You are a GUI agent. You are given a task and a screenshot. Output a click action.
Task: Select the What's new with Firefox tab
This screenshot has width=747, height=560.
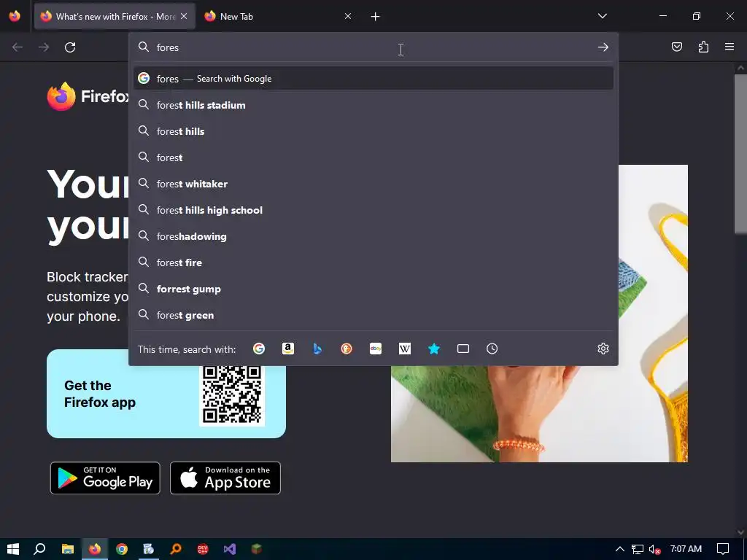tap(115, 16)
